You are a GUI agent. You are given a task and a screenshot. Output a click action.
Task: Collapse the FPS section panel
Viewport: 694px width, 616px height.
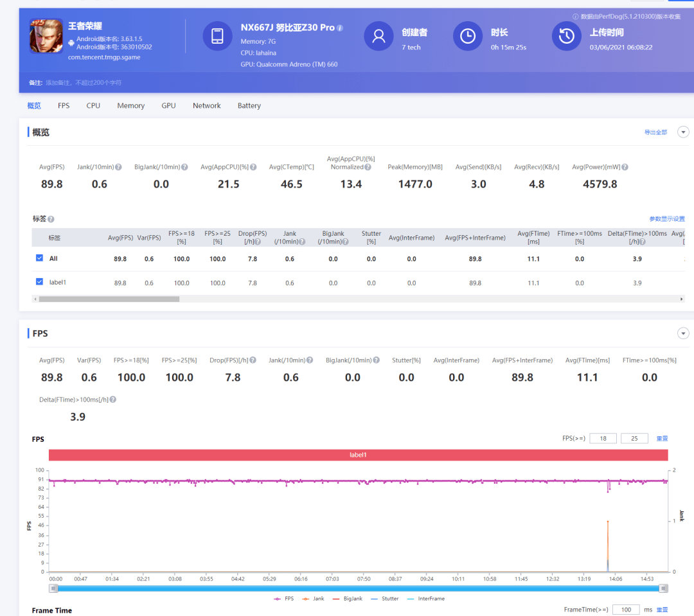click(683, 333)
